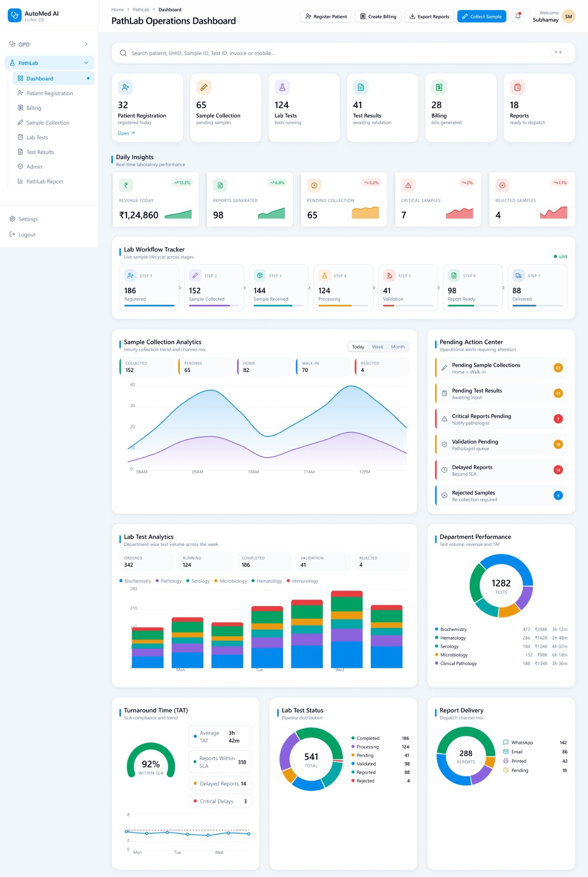Click the chevron after Step 5 Validation

[439, 288]
